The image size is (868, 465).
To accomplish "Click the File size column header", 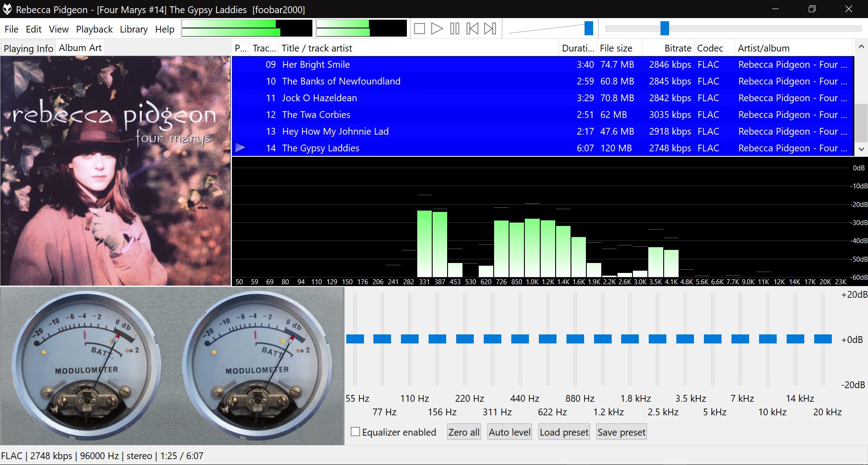I will coord(619,48).
